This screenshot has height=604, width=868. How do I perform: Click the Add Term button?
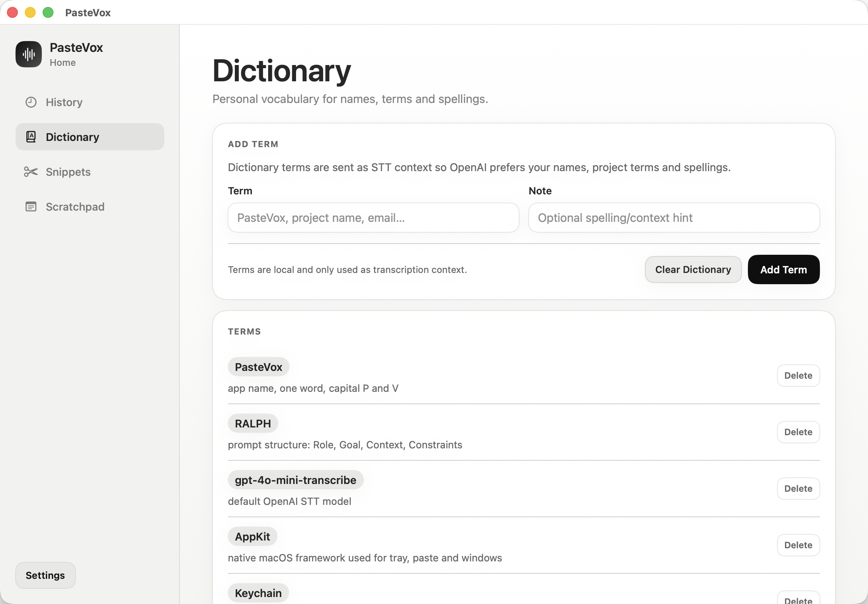coord(784,269)
